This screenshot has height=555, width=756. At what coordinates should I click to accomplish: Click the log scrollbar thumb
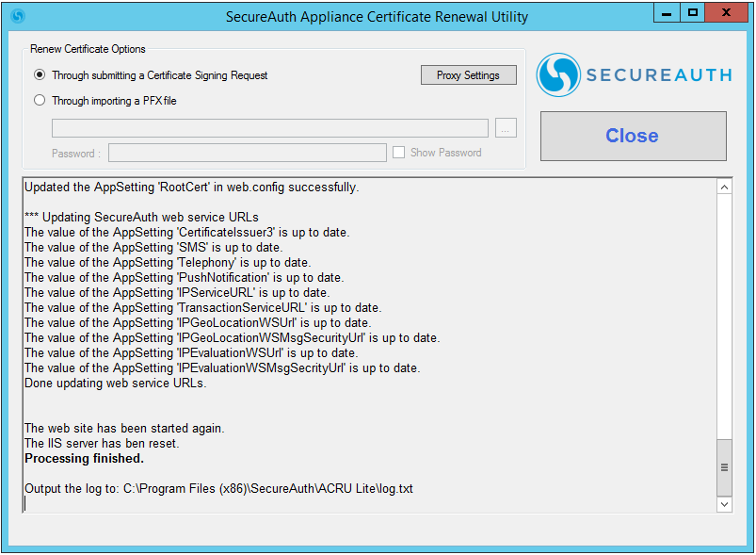pos(724,467)
